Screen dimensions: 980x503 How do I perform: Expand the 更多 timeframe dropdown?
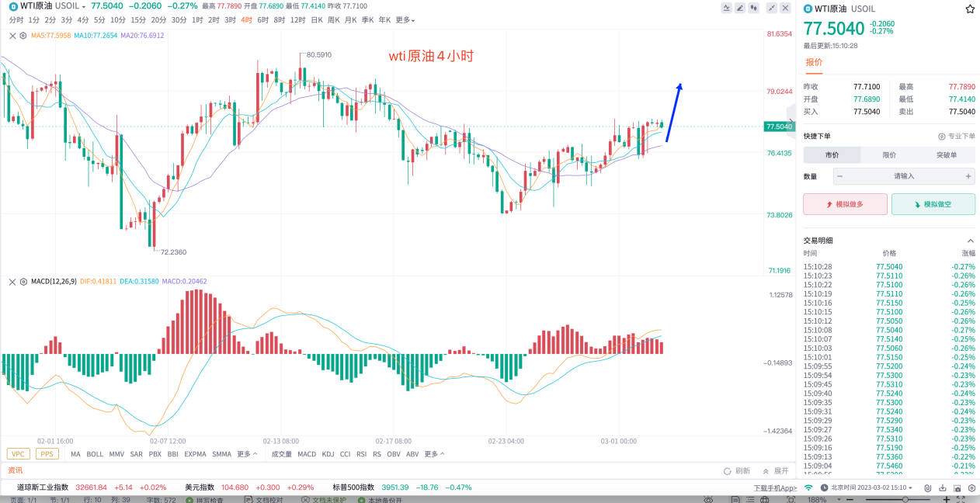click(405, 20)
